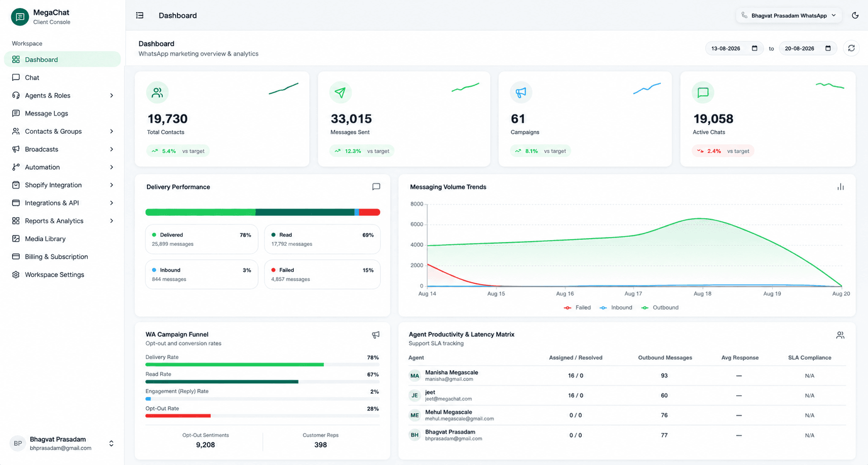Click WA Campaign Funnel megaphone icon

tap(375, 335)
